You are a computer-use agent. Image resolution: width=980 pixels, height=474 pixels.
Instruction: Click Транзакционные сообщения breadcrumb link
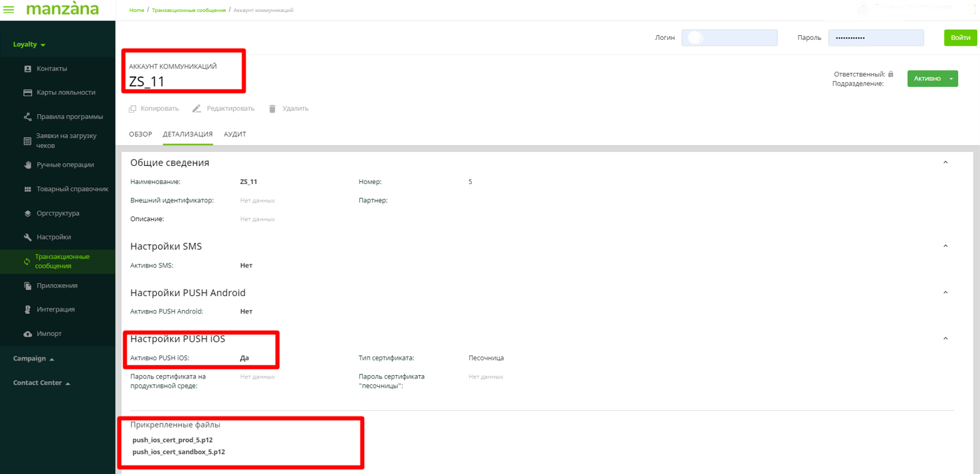coord(189,11)
